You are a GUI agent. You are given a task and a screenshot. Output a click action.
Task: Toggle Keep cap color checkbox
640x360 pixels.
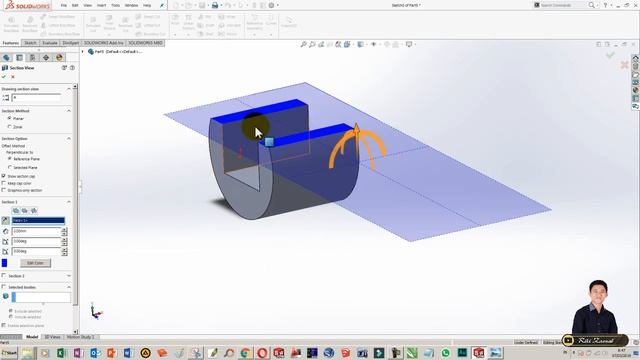click(4, 183)
